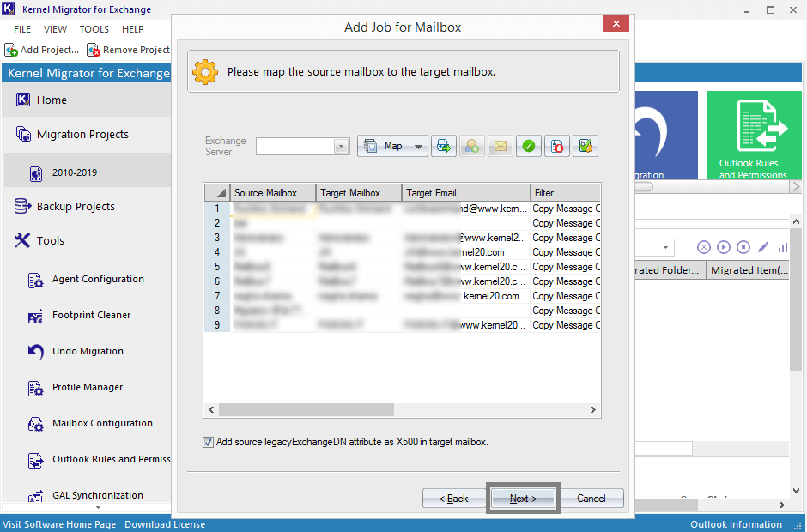Click the Tools wrench icon in the sidebar
The width and height of the screenshot is (807, 532).
[x=22, y=240]
